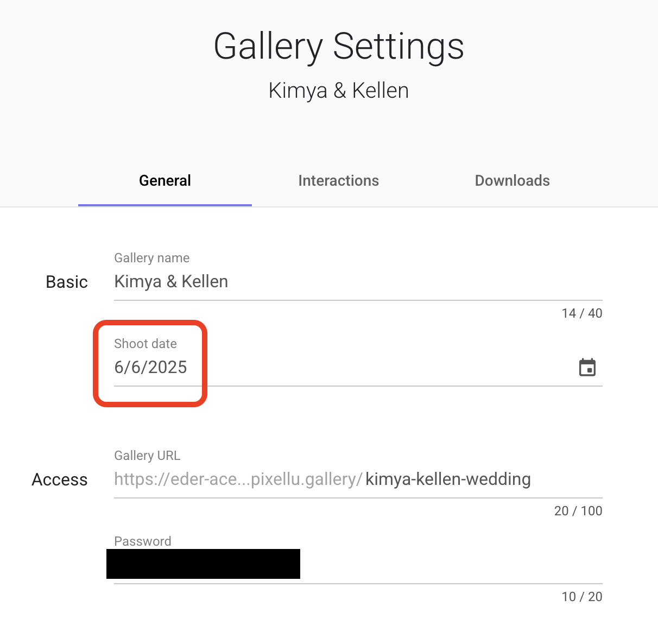The image size is (658, 644).
Task: Click the Kimya & Kellen subtitle under heading
Action: tap(339, 91)
